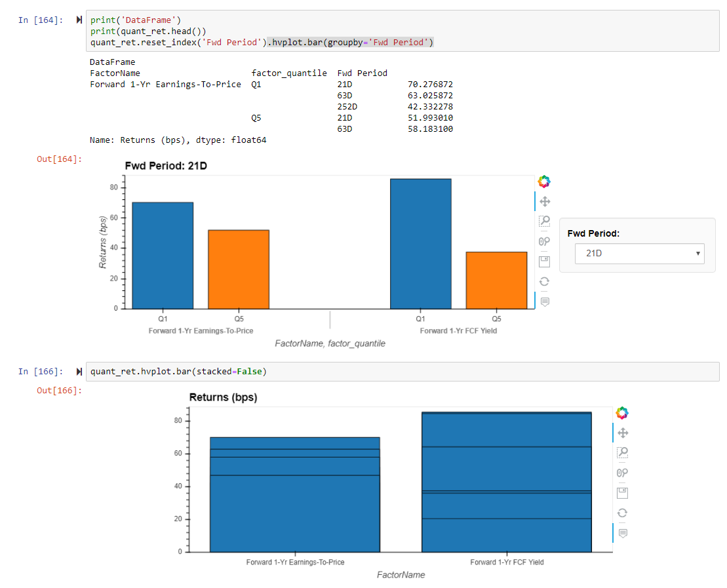Image resolution: width=727 pixels, height=588 pixels.
Task: Click the Q1 blue bar for Forward 1-Yr FCF Yield
Action: [x=420, y=244]
